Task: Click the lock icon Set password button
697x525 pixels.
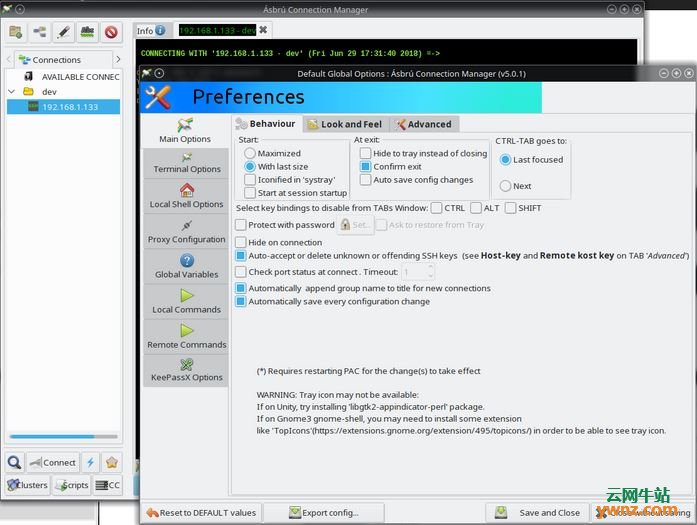Action: (355, 225)
